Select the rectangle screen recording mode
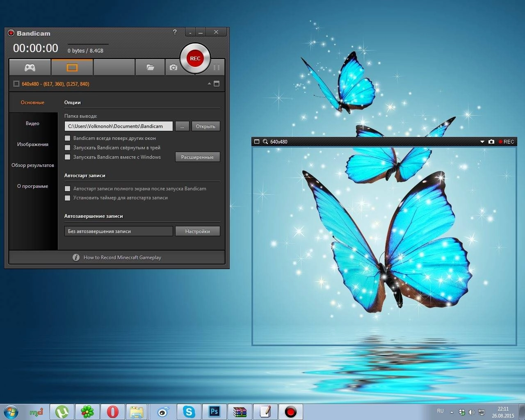 72,67
